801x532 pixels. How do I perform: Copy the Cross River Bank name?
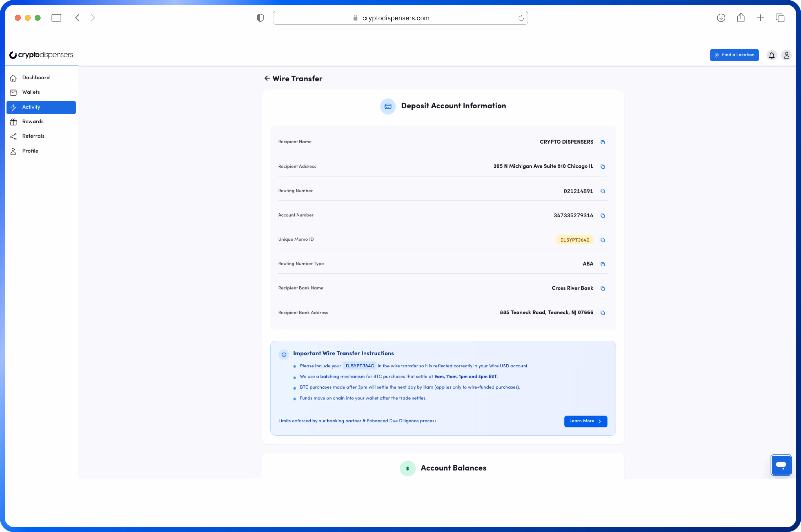pos(602,288)
